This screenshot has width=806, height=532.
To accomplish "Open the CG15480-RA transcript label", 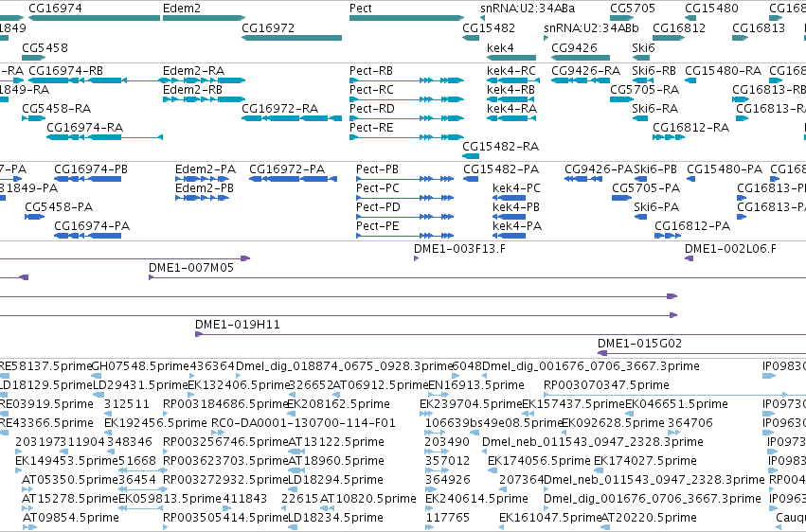I will coord(723,70).
